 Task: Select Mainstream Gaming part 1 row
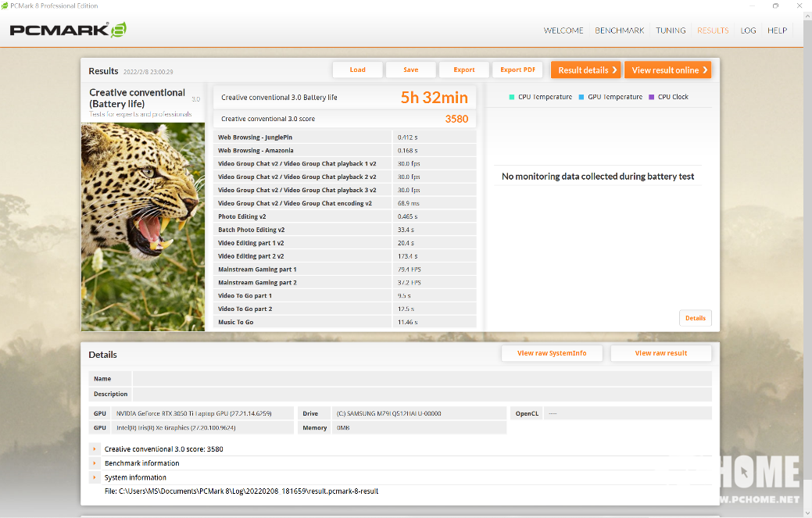tap(345, 269)
